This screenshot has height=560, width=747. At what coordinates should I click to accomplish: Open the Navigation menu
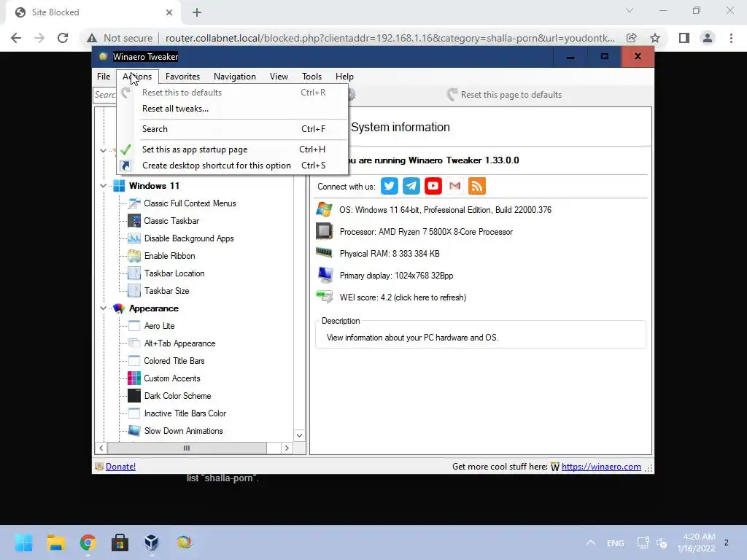click(235, 76)
